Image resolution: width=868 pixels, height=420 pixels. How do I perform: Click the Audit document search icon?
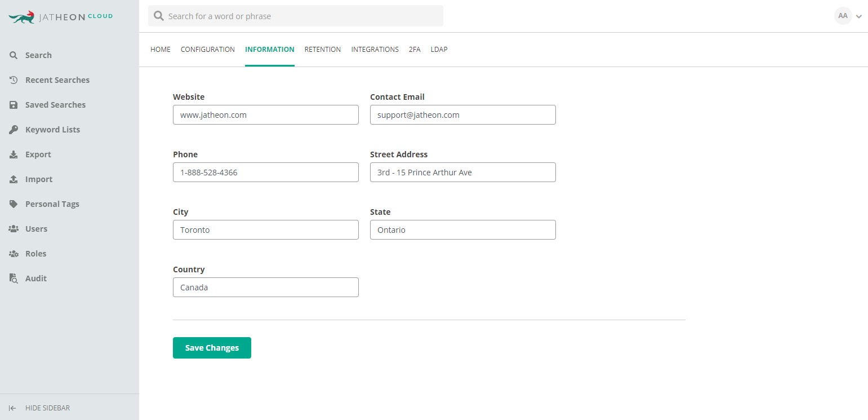(14, 278)
